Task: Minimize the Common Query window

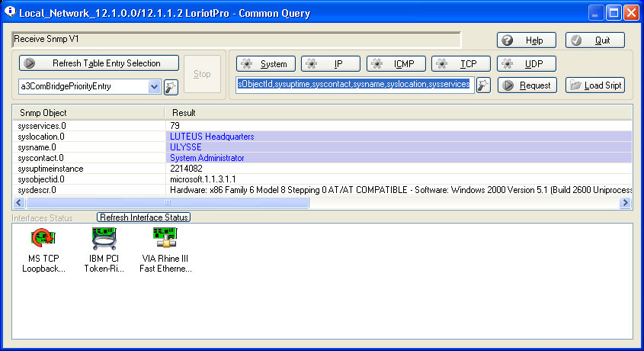Action: [595, 13]
